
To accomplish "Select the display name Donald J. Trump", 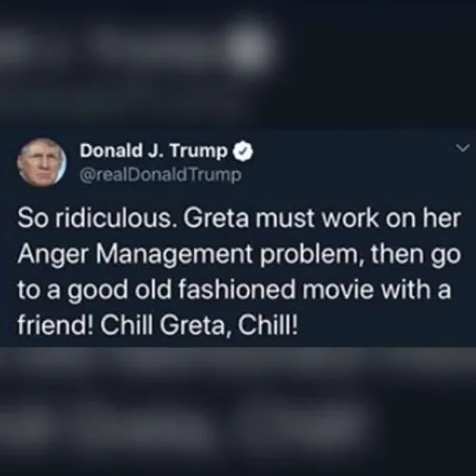I will (153, 150).
